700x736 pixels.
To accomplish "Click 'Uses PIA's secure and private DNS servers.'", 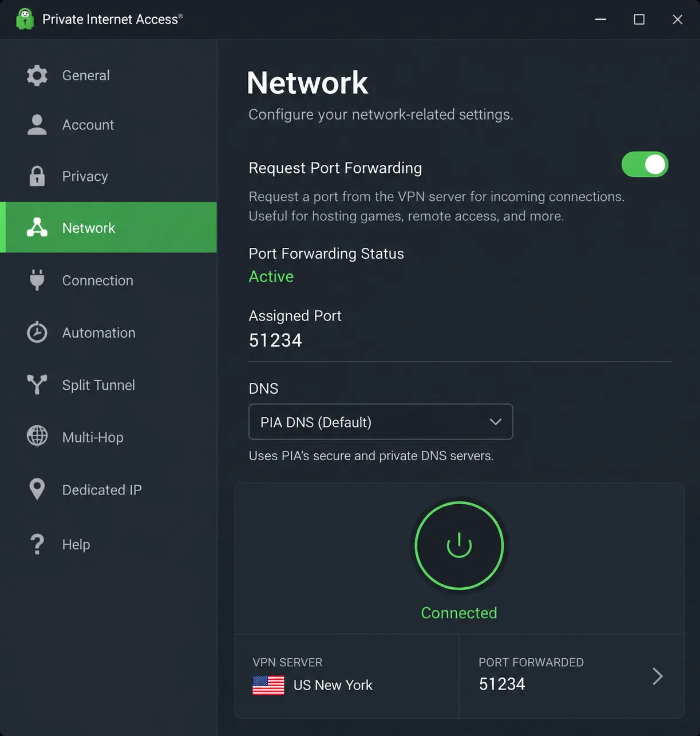I will coord(371,456).
